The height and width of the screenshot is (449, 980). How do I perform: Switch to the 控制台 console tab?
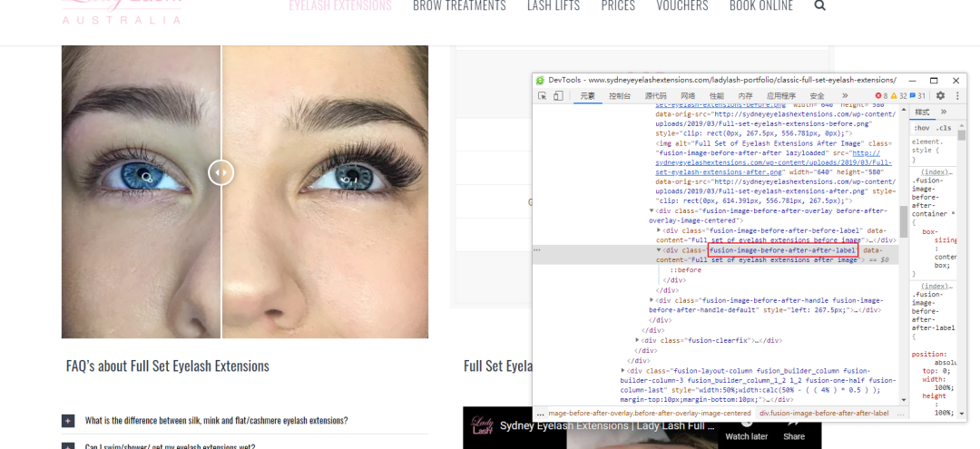pos(620,95)
